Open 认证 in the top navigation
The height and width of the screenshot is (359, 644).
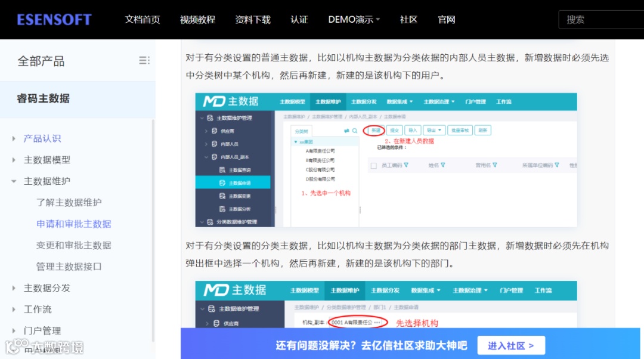pos(299,20)
